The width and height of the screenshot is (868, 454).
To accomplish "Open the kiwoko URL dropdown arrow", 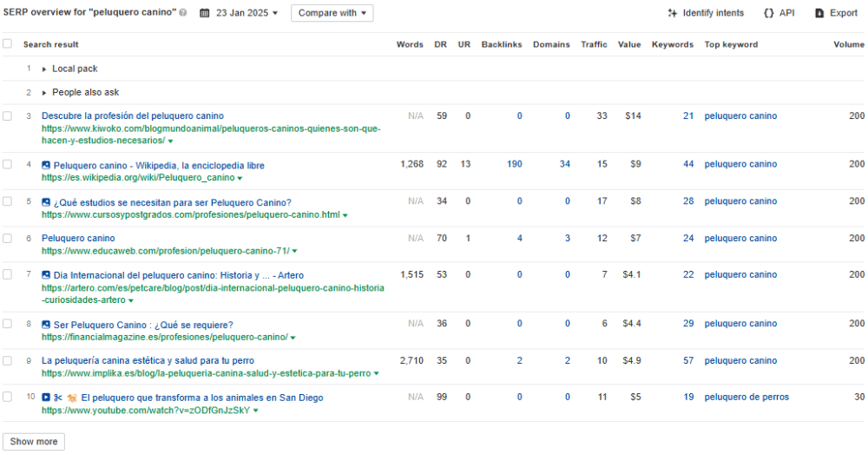I will pyautogui.click(x=170, y=141).
